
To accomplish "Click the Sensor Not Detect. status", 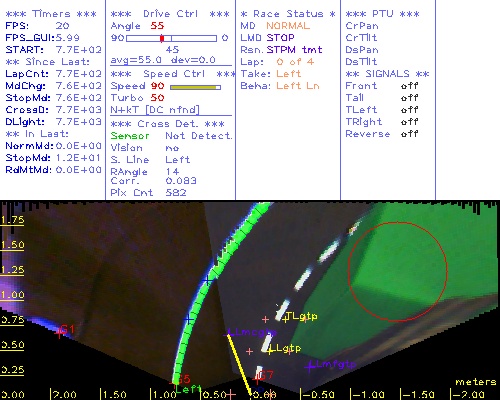I will 171,136.
